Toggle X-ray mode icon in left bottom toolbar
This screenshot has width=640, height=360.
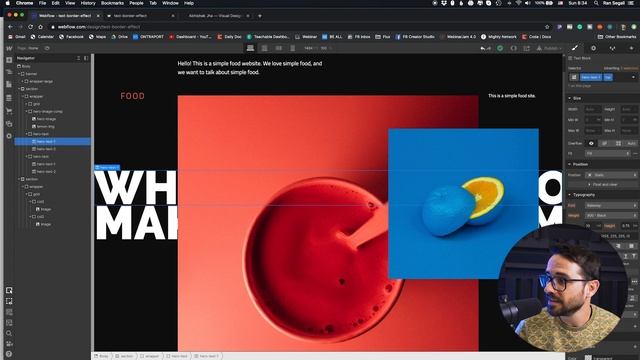pos(9,312)
